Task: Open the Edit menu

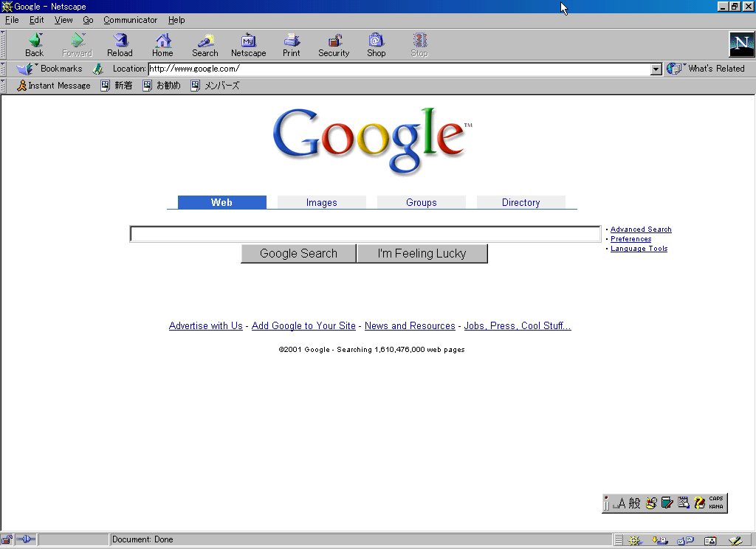Action: (37, 20)
